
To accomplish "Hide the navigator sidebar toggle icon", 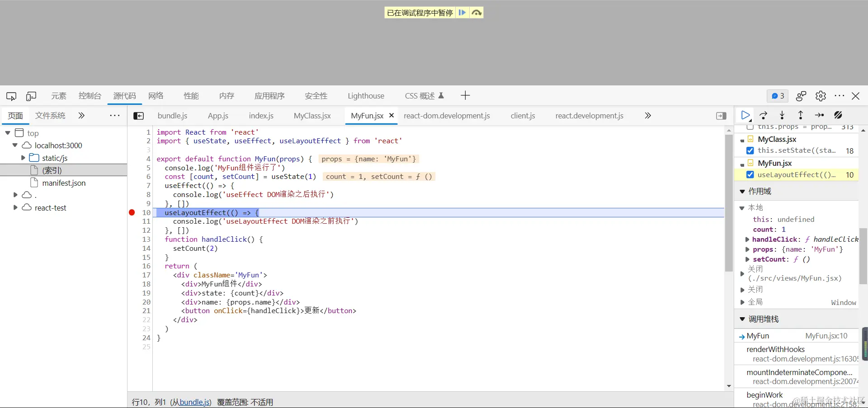I will click(139, 116).
